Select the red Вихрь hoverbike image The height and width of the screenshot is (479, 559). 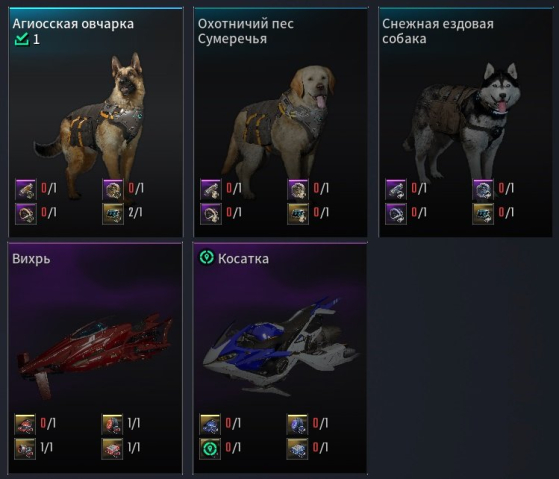tap(96, 353)
